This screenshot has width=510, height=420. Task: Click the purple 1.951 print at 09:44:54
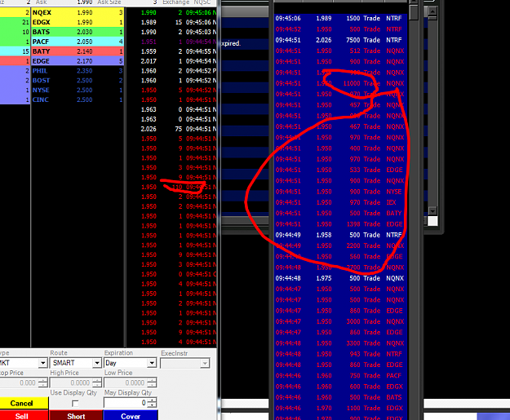click(171, 42)
